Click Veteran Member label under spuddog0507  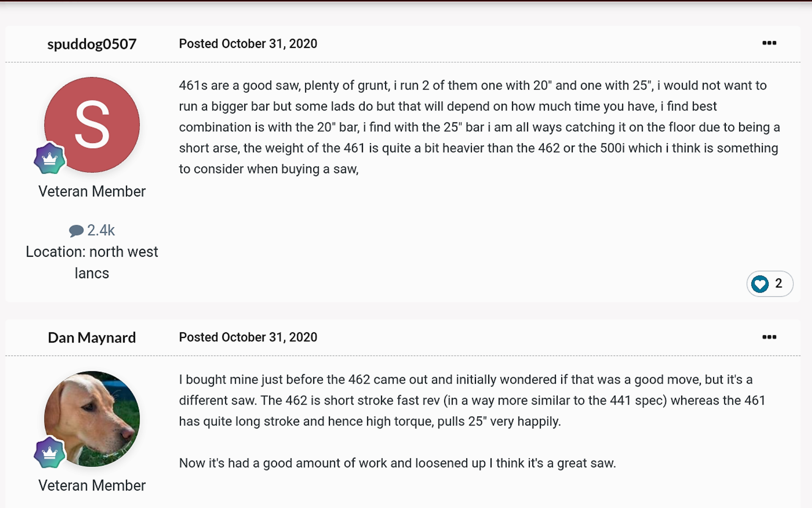pyautogui.click(x=92, y=191)
